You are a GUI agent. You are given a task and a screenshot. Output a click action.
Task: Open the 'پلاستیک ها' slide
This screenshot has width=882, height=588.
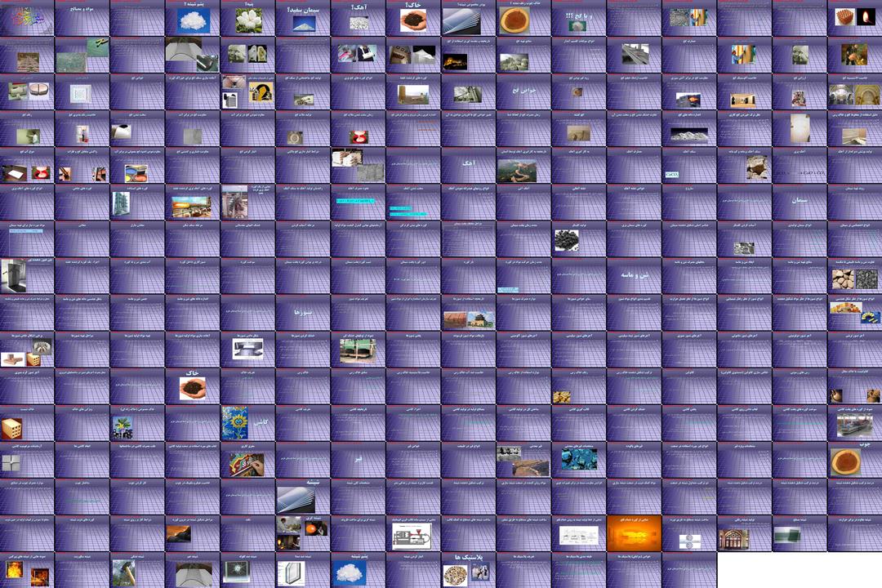point(468,569)
